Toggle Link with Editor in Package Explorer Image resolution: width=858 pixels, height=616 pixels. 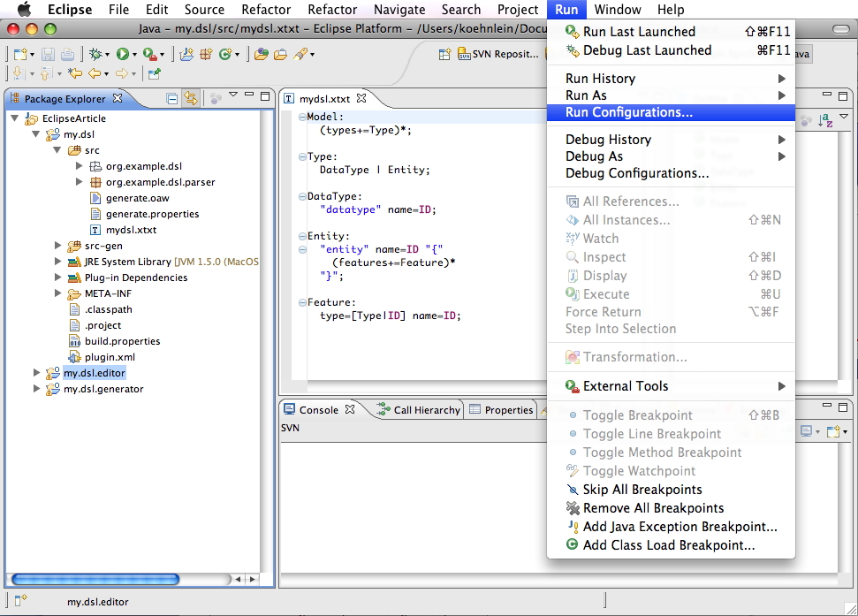191,98
